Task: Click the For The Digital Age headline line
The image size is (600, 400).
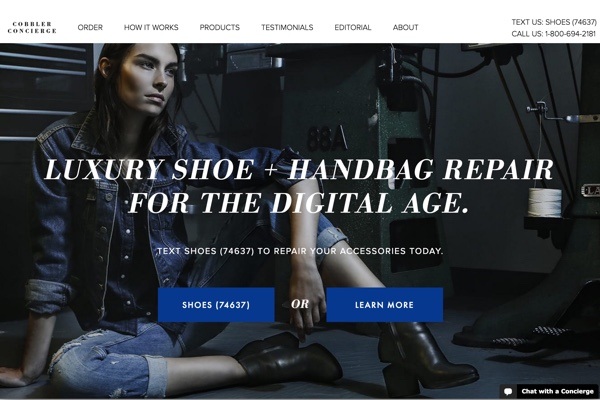Action: pyautogui.click(x=299, y=202)
